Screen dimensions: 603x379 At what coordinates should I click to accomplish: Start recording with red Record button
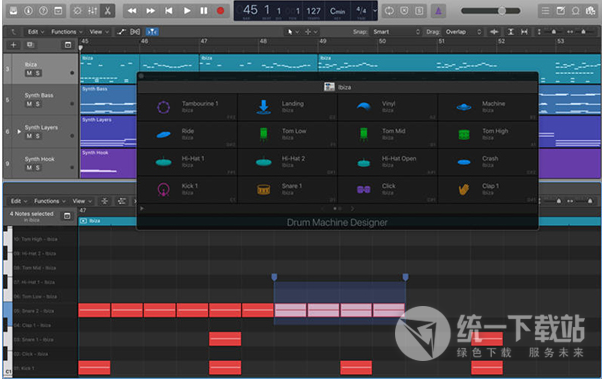coord(220,11)
